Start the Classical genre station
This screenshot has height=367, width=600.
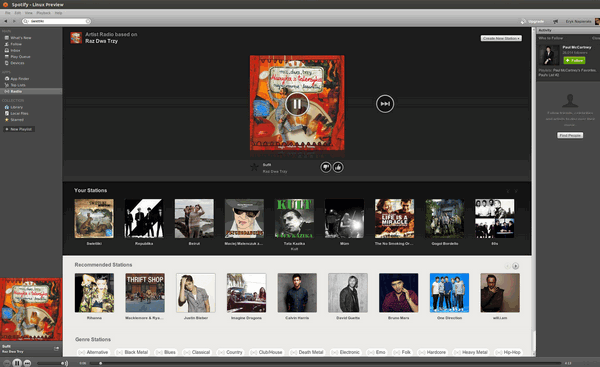point(197,352)
